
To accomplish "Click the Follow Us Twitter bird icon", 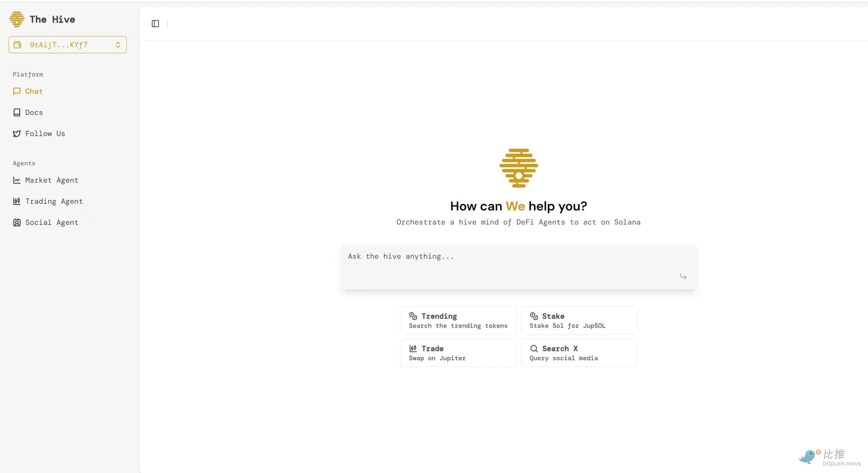I will [x=17, y=134].
